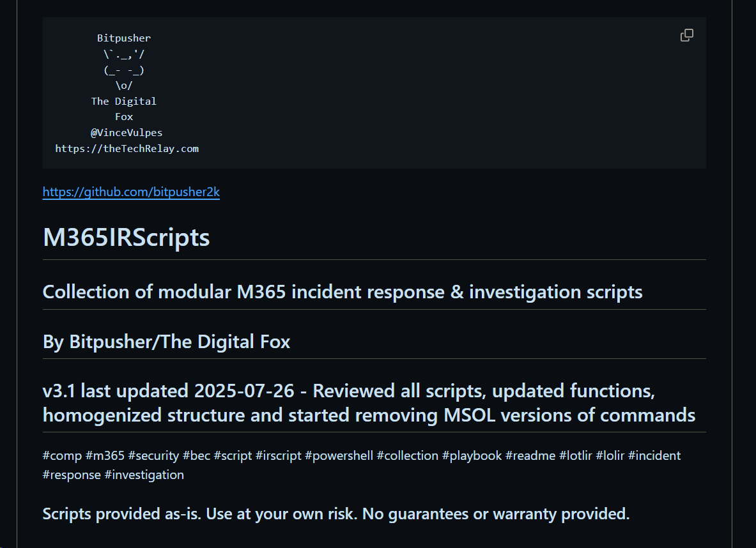The width and height of the screenshot is (756, 548).
Task: Click the 'By Bitpusher/The Digital Fox' heading
Action: (x=166, y=342)
